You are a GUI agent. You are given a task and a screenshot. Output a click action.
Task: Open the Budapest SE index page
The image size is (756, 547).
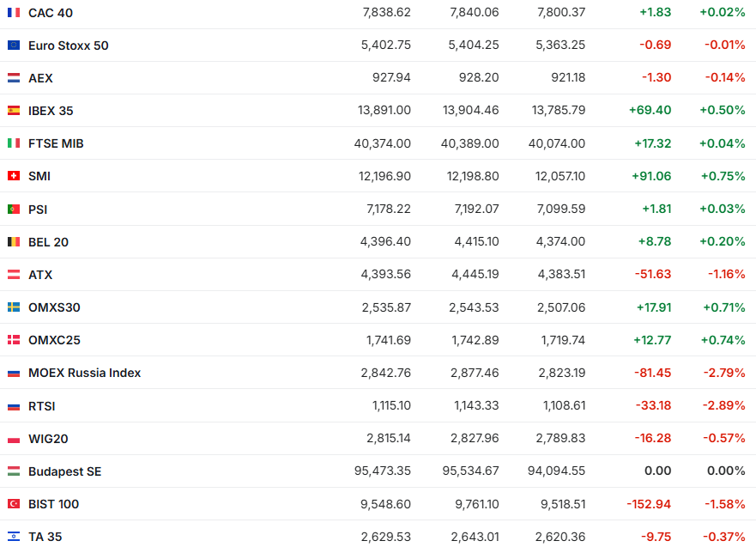tap(64, 471)
